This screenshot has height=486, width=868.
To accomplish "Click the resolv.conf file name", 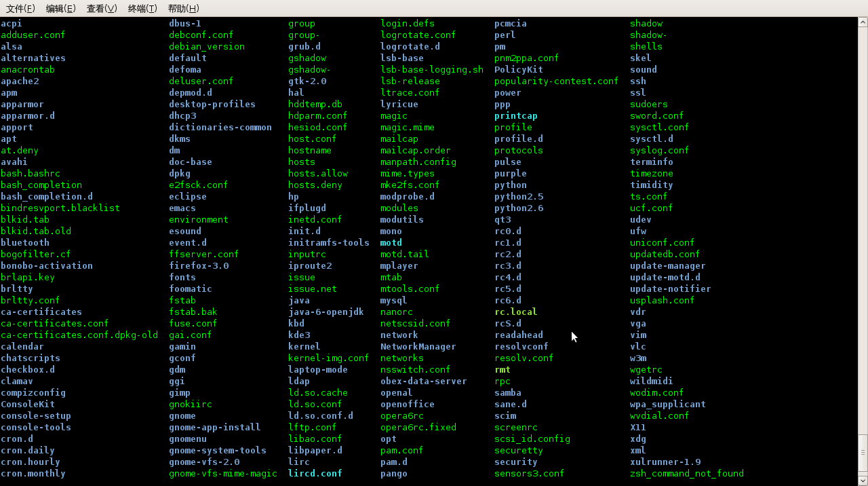I will pos(524,358).
